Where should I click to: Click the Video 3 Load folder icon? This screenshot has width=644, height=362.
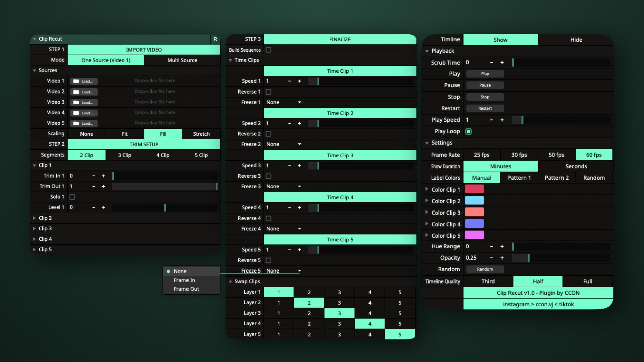76,102
